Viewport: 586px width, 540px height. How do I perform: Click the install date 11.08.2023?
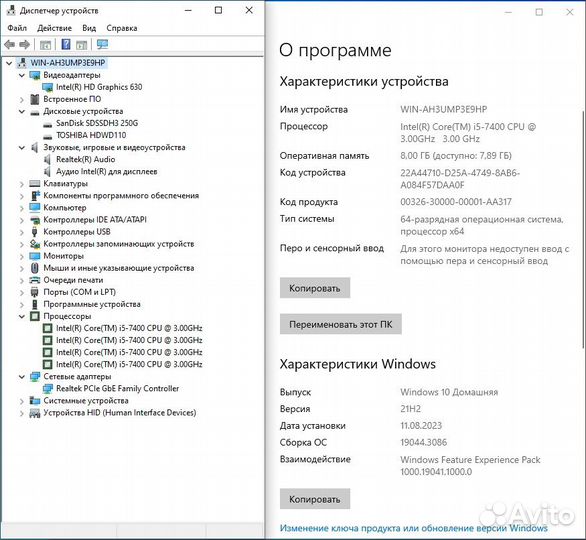pos(421,426)
